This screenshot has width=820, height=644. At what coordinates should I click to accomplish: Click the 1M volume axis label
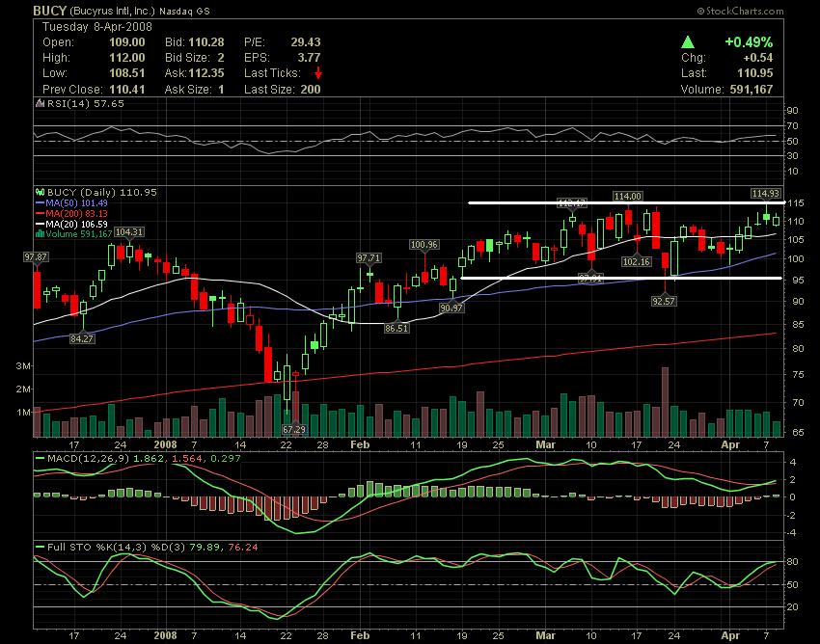pyautogui.click(x=22, y=413)
